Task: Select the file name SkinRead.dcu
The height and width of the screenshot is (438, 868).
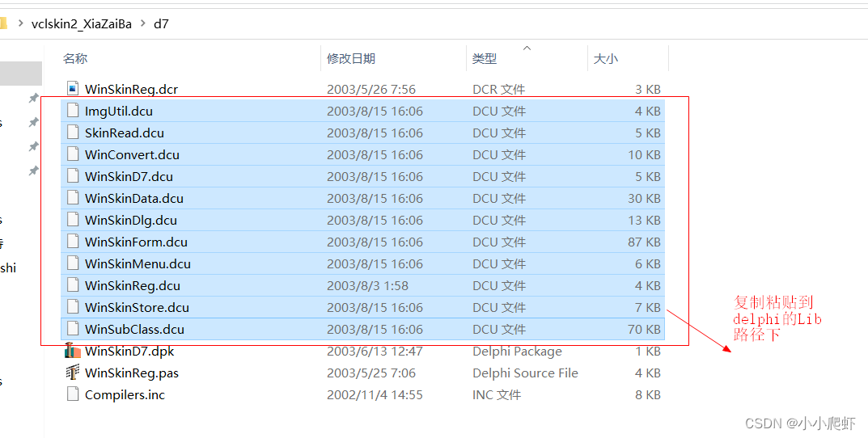Action: (124, 133)
